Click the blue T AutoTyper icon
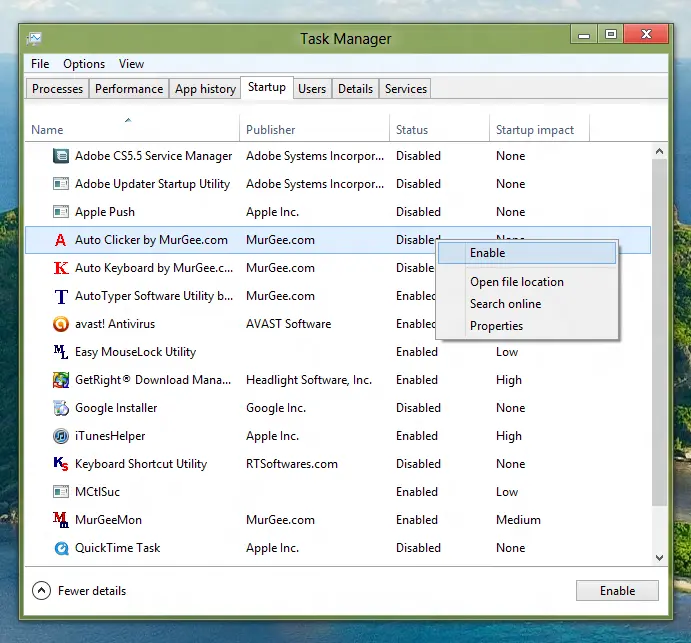 click(61, 297)
